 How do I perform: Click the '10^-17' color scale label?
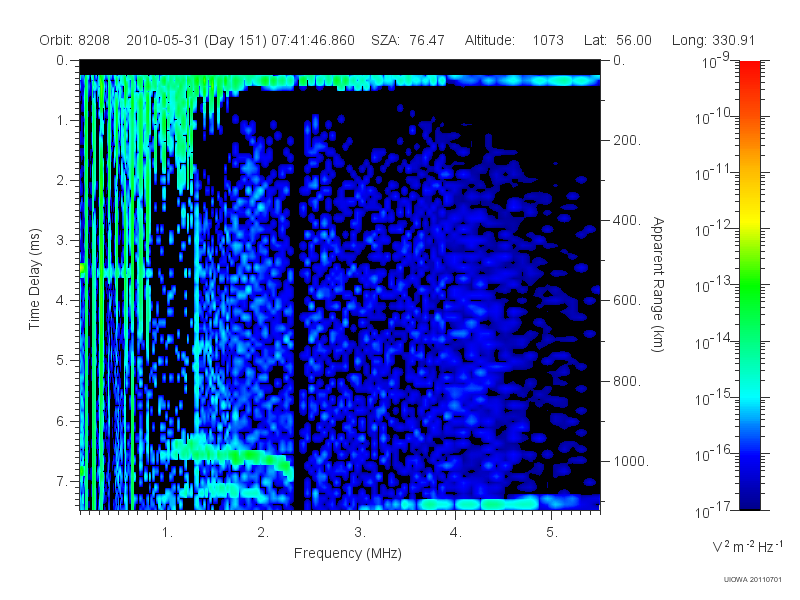pyautogui.click(x=713, y=510)
